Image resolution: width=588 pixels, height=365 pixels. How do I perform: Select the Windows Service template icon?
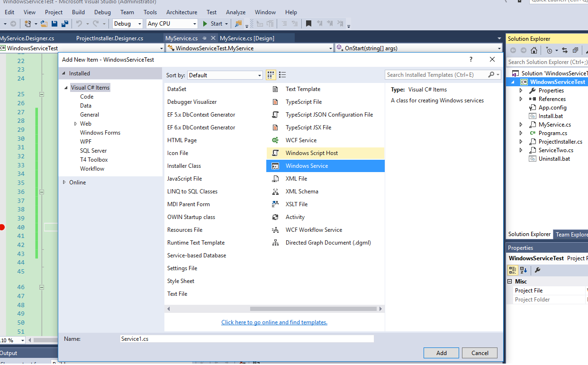pos(275,166)
